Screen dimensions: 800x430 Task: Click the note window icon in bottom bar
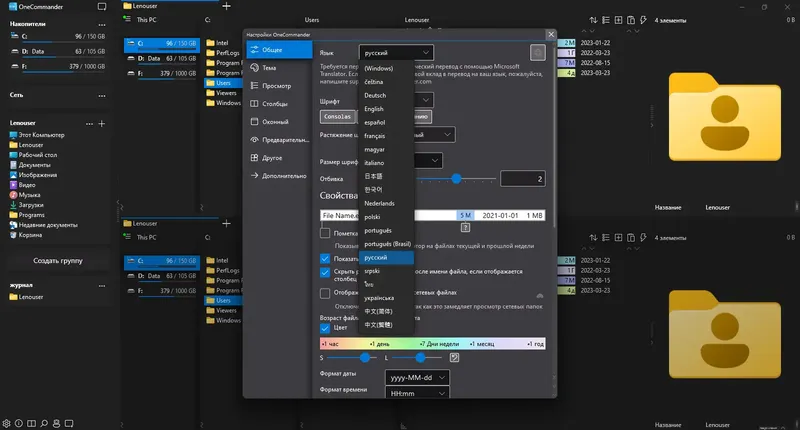tap(69, 423)
